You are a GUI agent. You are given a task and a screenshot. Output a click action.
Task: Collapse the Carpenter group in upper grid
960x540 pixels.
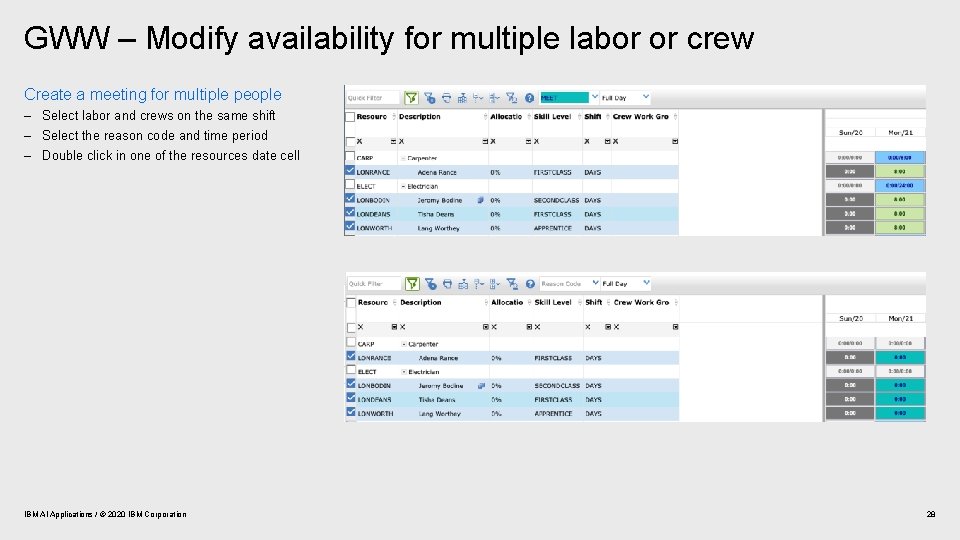coord(403,159)
